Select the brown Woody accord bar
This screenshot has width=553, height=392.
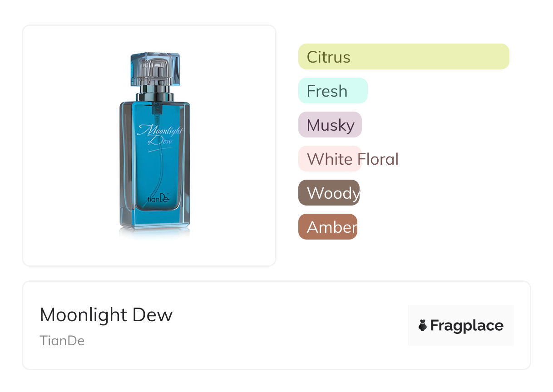329,193
